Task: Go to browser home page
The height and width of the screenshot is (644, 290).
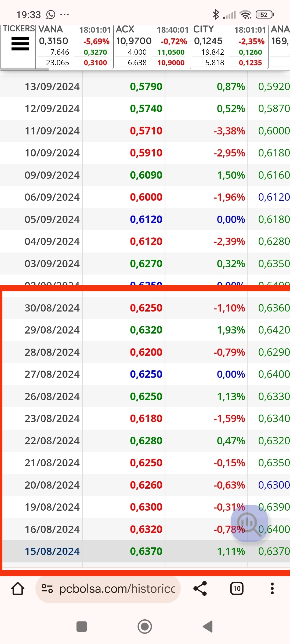Action: [18, 588]
